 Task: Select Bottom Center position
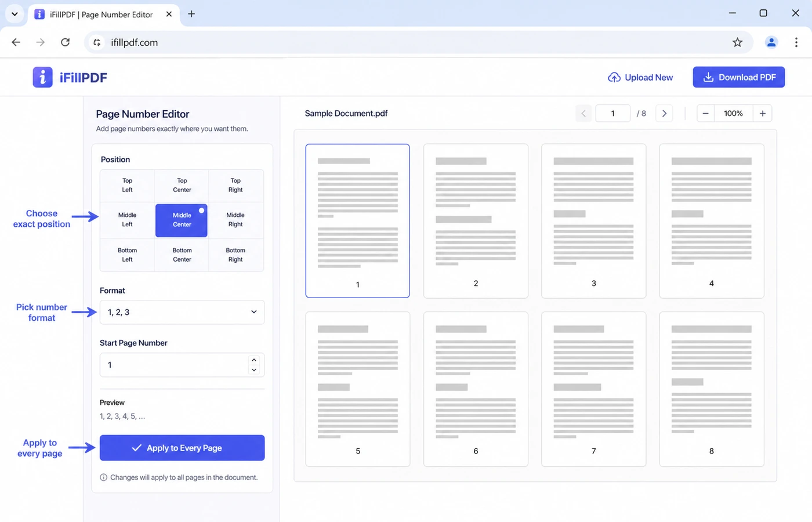[182, 255]
